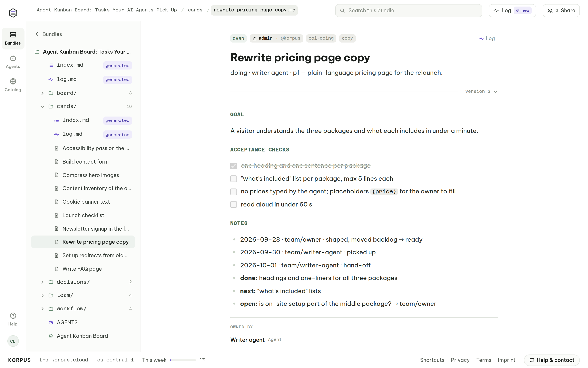Select Cookie banner text card

(x=83, y=202)
